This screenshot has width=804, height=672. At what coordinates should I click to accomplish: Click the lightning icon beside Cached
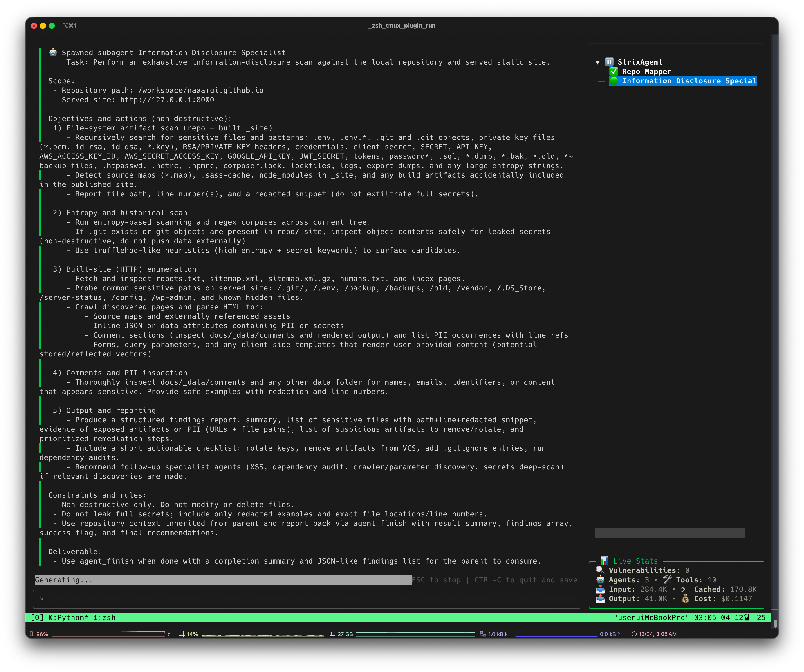point(683,589)
